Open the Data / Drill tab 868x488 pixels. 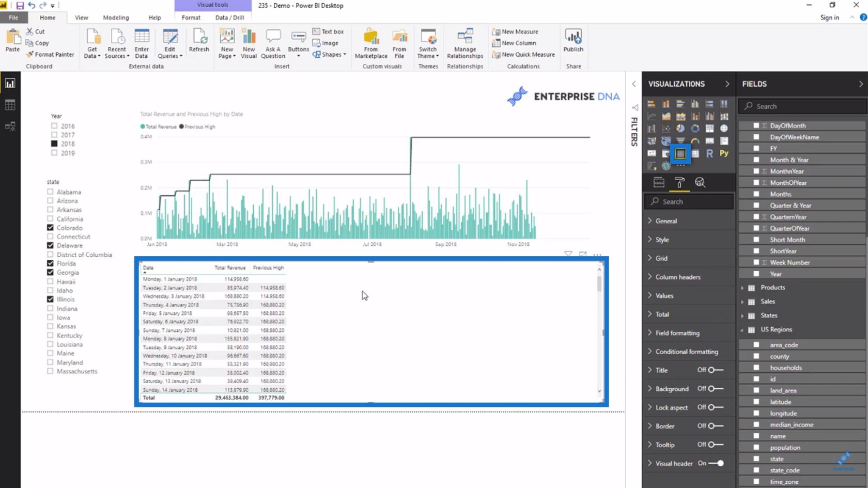pyautogui.click(x=229, y=18)
